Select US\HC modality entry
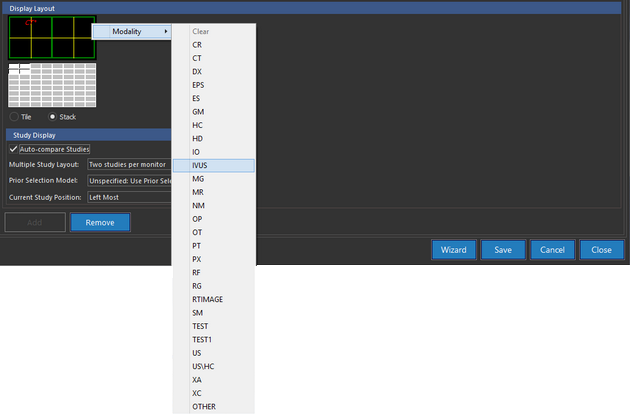Image resolution: width=630 pixels, height=414 pixels. (204, 366)
